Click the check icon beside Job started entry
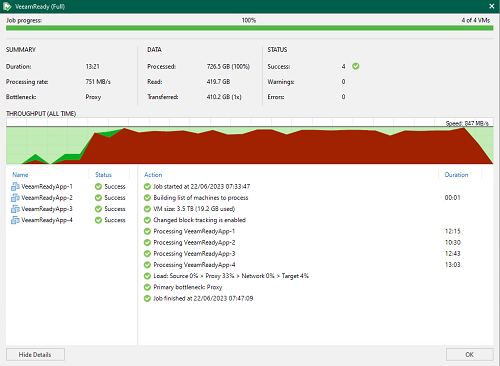Screen dimensions: 500x366 tap(147, 187)
